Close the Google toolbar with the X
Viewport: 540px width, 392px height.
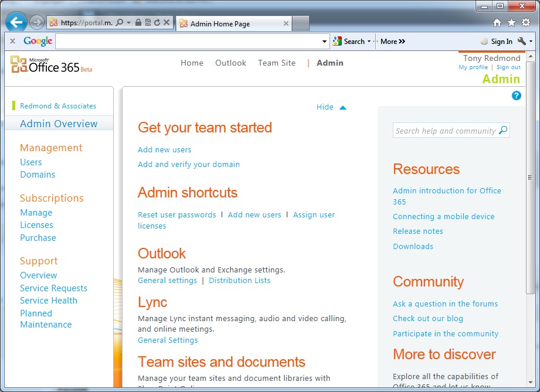pyautogui.click(x=12, y=42)
